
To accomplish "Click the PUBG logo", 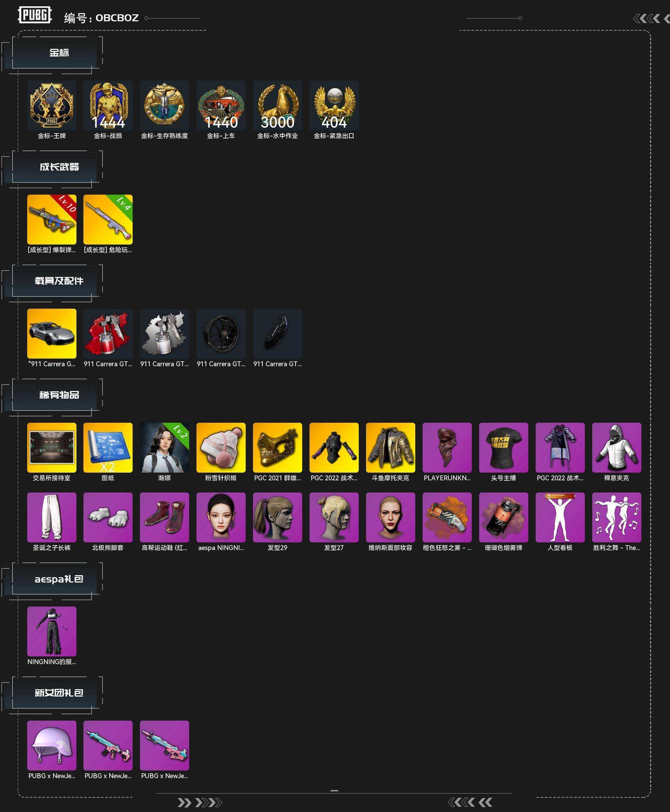I will click(35, 15).
